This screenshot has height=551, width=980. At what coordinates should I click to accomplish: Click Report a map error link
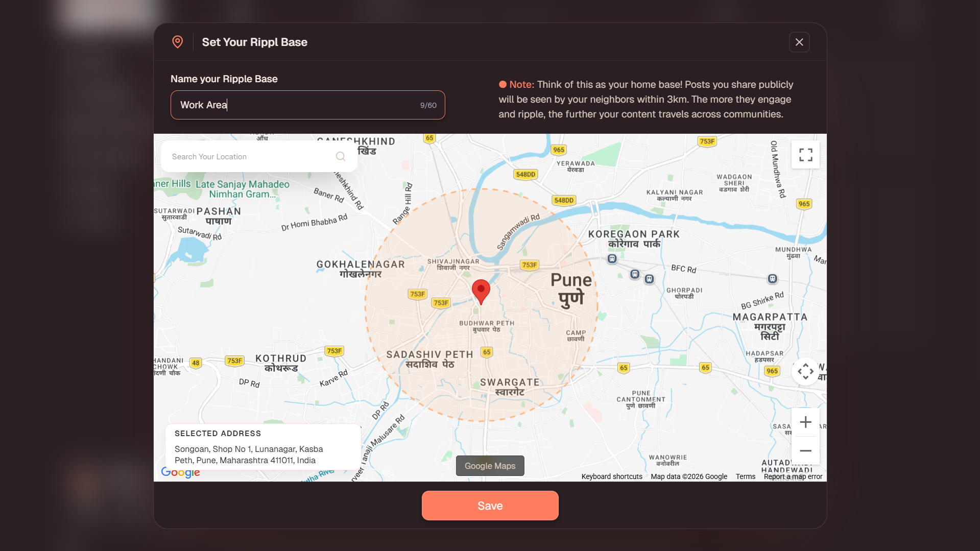click(793, 476)
